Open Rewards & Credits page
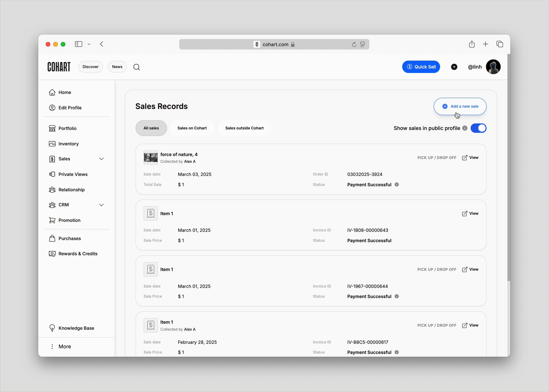Screen dimensions: 549x392 coord(78,254)
